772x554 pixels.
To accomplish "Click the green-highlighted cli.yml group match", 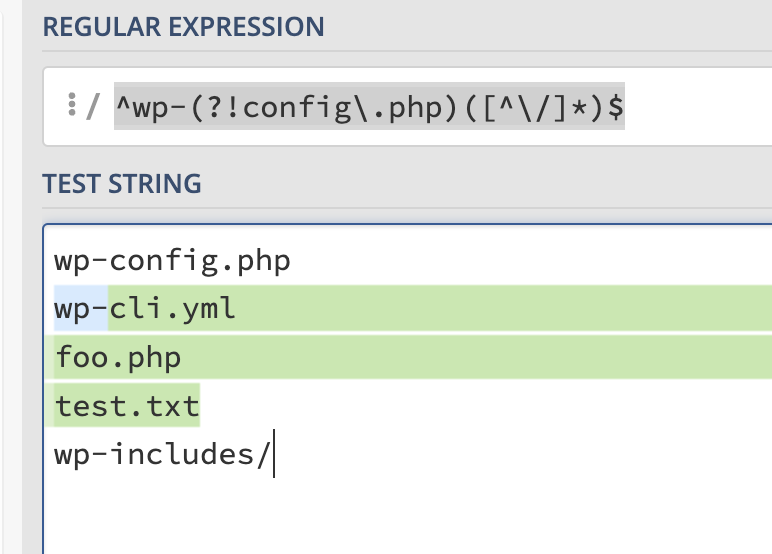I will click(172, 309).
